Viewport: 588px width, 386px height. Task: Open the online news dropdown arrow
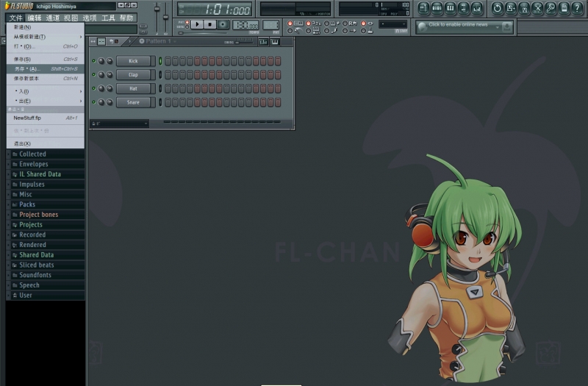coord(498,27)
